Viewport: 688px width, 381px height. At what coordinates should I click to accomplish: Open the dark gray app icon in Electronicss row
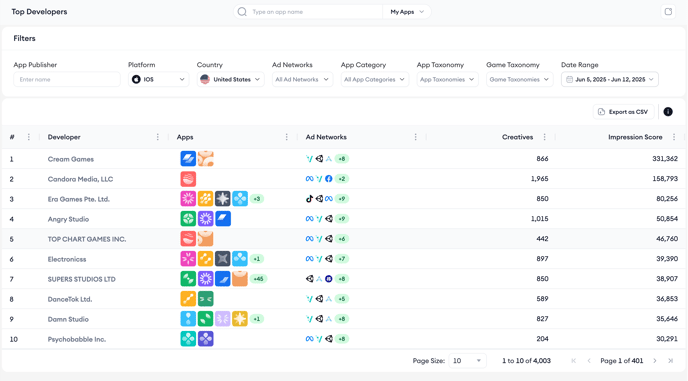pos(222,259)
